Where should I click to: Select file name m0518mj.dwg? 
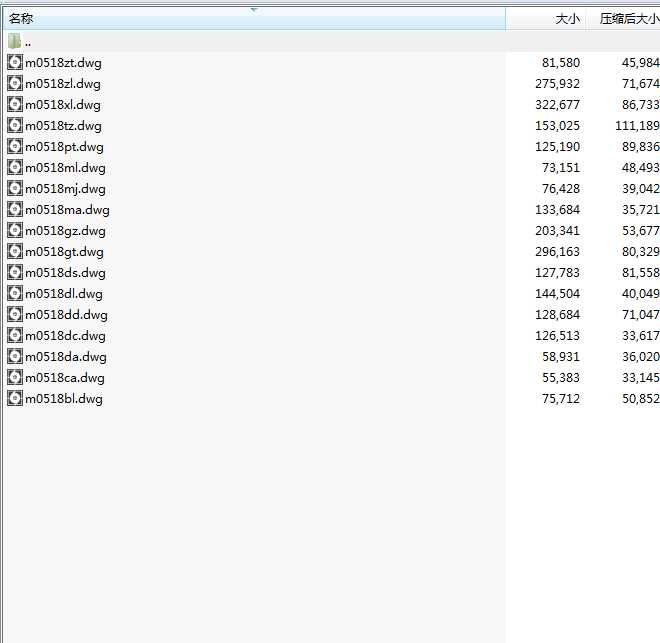click(x=65, y=189)
